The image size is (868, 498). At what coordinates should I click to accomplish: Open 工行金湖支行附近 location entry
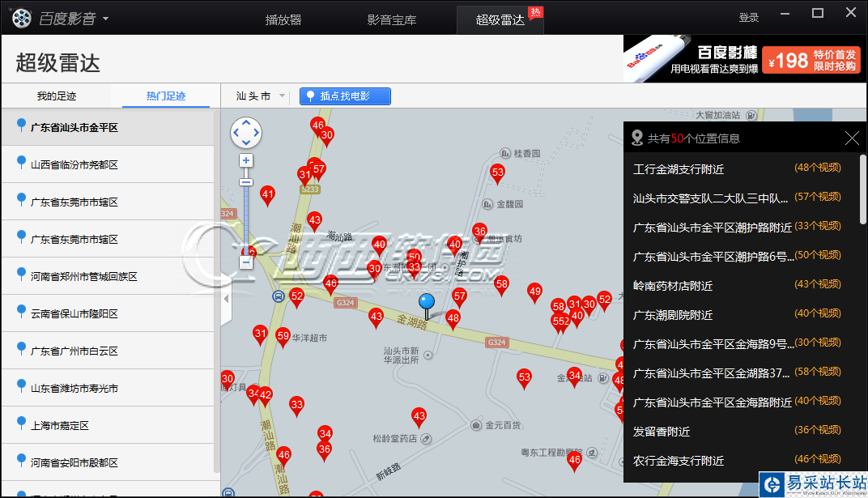pos(741,168)
